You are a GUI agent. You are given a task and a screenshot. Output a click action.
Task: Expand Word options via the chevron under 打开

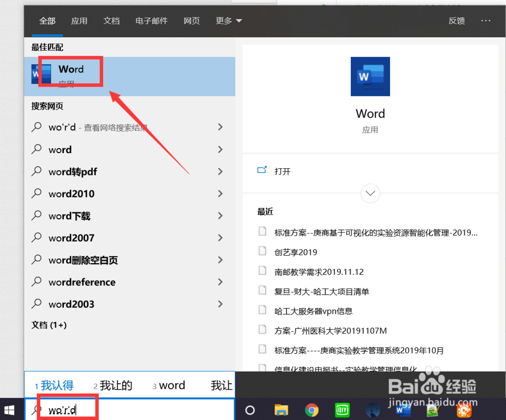pyautogui.click(x=370, y=193)
